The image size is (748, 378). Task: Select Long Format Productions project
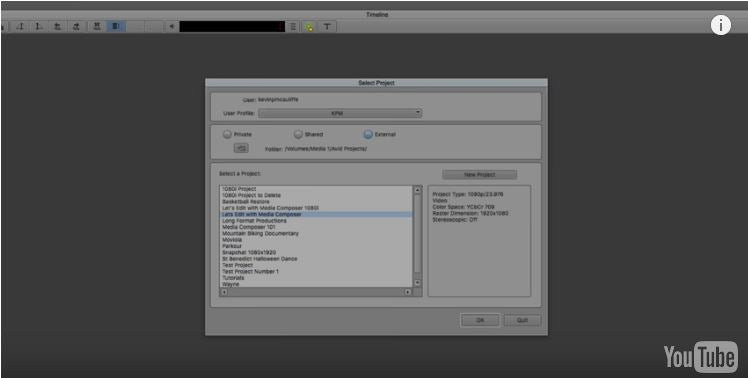tap(254, 220)
